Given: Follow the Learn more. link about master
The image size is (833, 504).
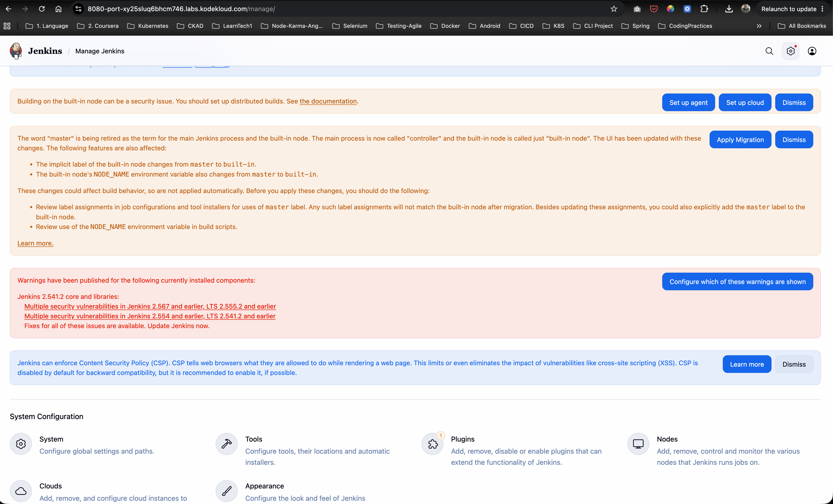Looking at the screenshot, I should coord(36,243).
